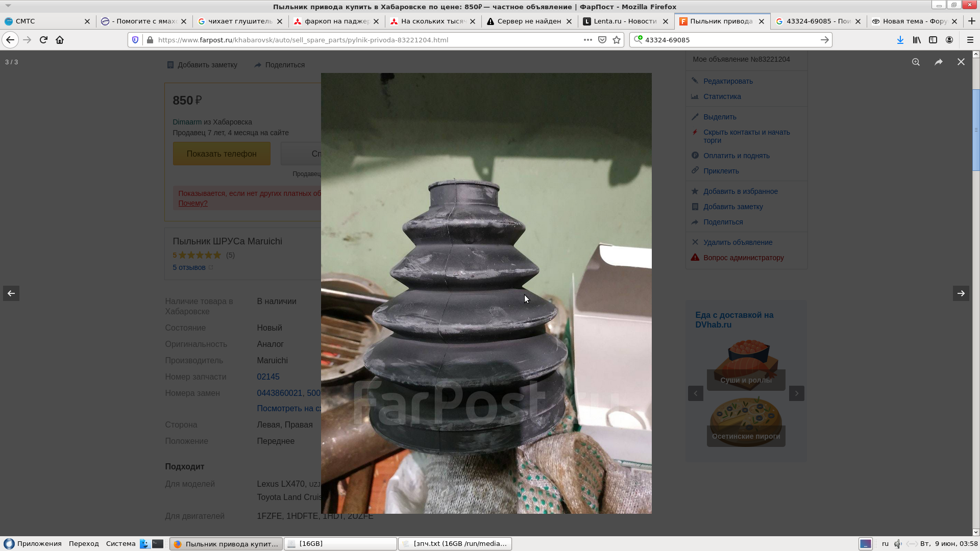Close the photo viewer overlay
Screen dimensions: 980x551
point(961,62)
